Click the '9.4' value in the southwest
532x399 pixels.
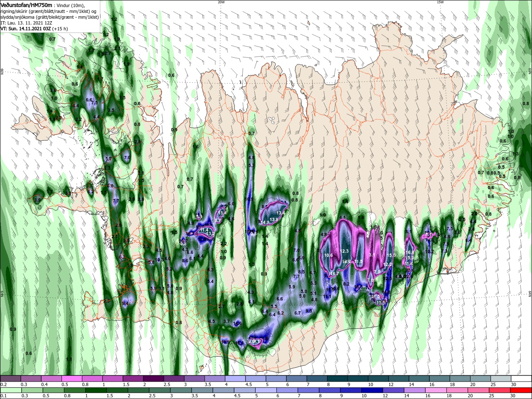125,303
